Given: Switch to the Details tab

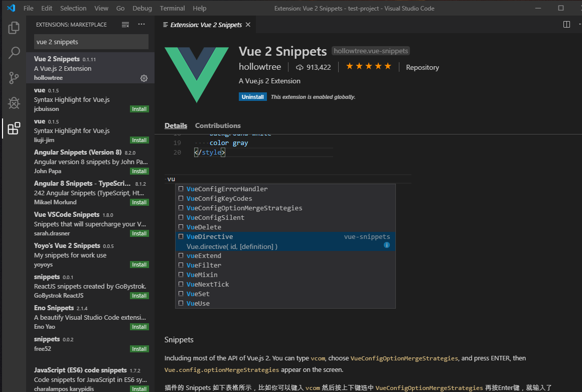Looking at the screenshot, I should 176,125.
